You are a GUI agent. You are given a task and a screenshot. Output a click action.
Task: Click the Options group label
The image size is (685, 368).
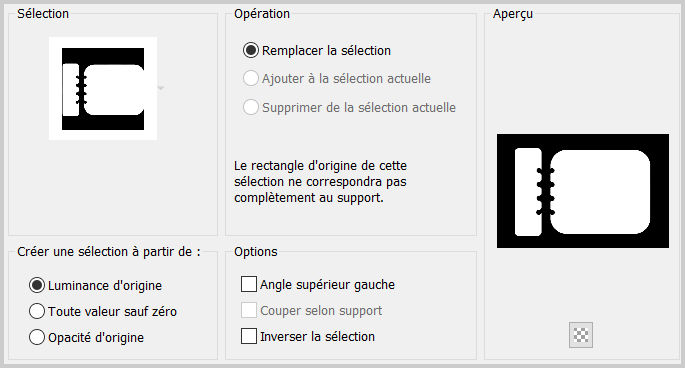pyautogui.click(x=256, y=252)
